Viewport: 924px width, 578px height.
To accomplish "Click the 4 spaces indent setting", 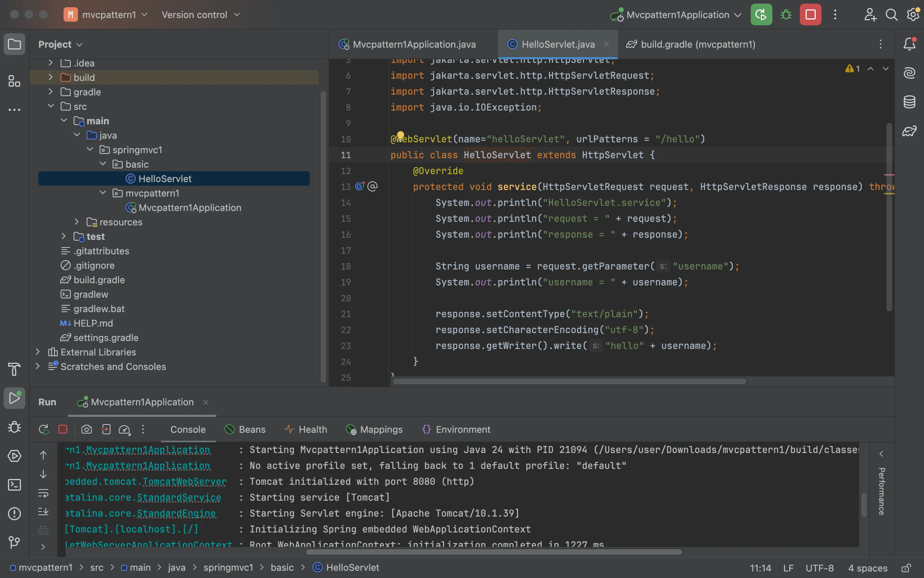I will click(x=867, y=568).
